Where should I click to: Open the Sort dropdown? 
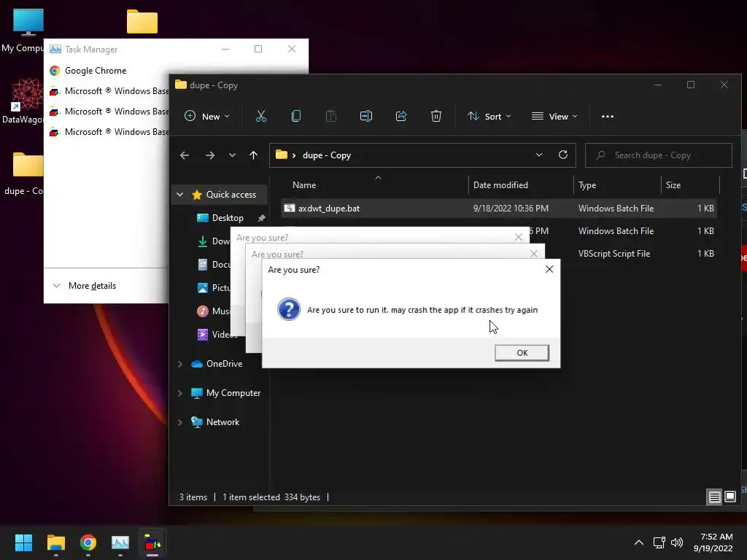tap(489, 116)
